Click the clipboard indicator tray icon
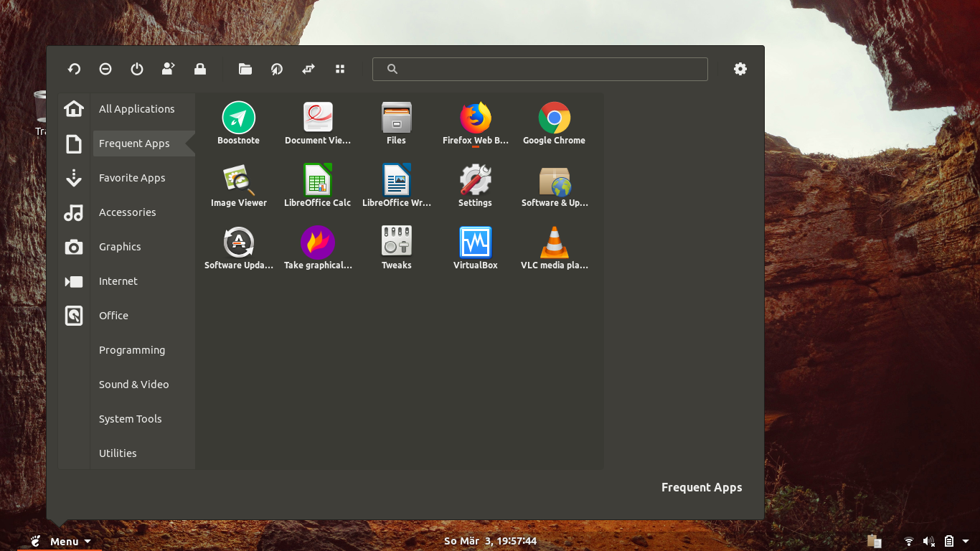The width and height of the screenshot is (980, 551). (x=874, y=541)
